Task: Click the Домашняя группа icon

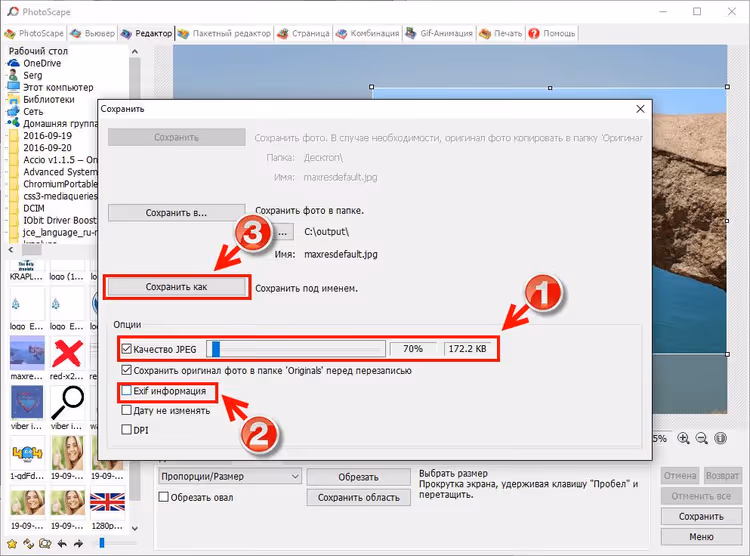Action: [x=13, y=123]
